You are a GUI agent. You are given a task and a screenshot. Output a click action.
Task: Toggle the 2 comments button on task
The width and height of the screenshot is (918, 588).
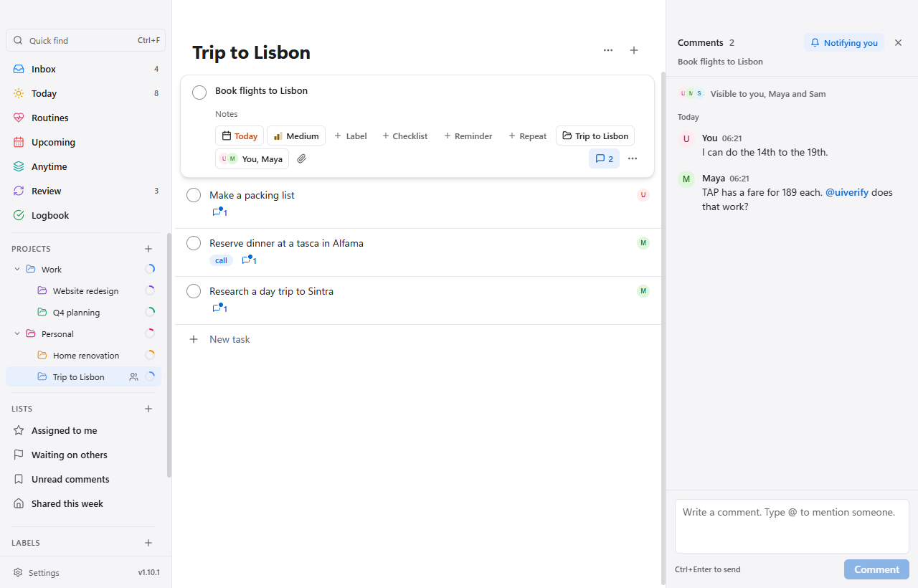[604, 158]
